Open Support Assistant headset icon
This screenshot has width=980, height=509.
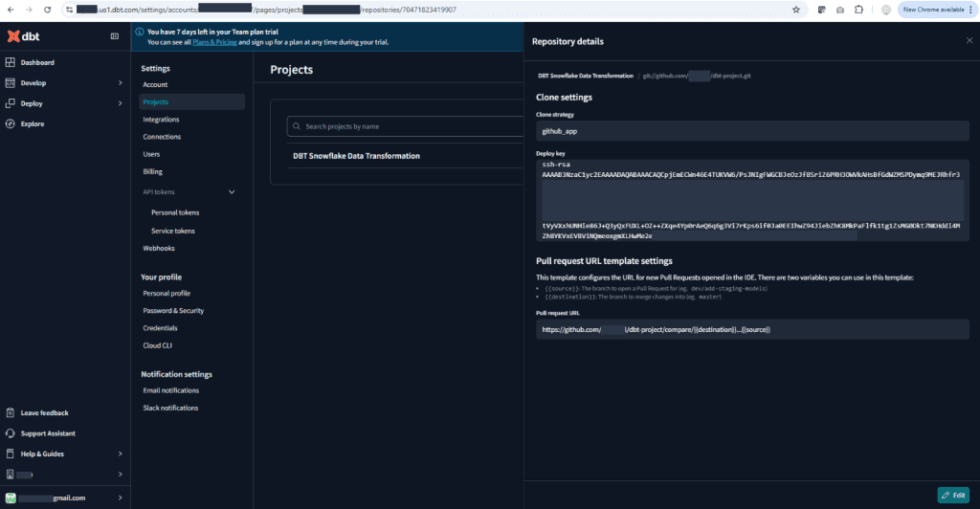(x=11, y=433)
